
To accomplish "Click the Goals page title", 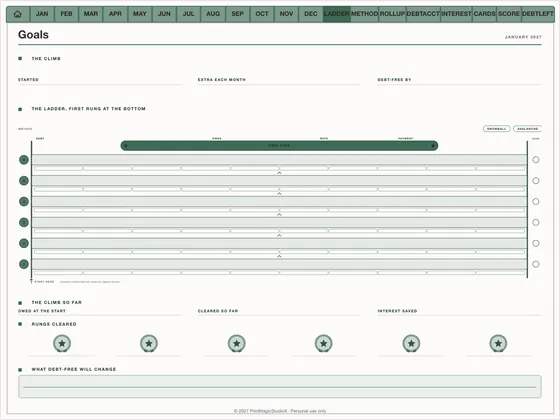I will pyautogui.click(x=33, y=35).
